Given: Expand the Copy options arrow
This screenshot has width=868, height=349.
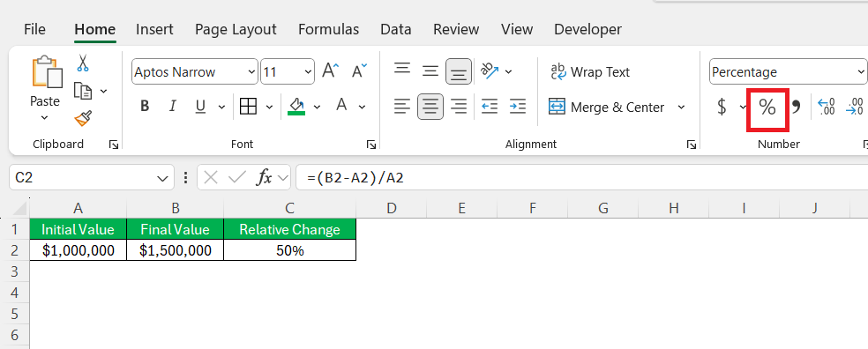Looking at the screenshot, I should 103,91.
